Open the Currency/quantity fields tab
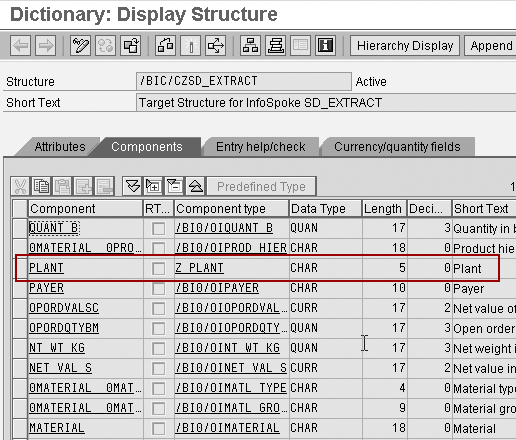The height and width of the screenshot is (440, 516). (x=397, y=147)
